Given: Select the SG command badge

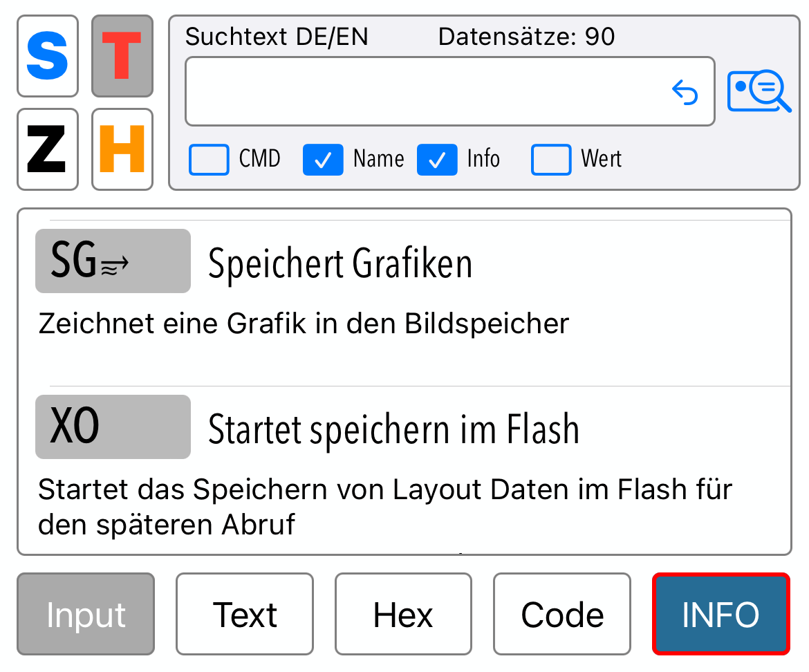Looking at the screenshot, I should tap(113, 261).
